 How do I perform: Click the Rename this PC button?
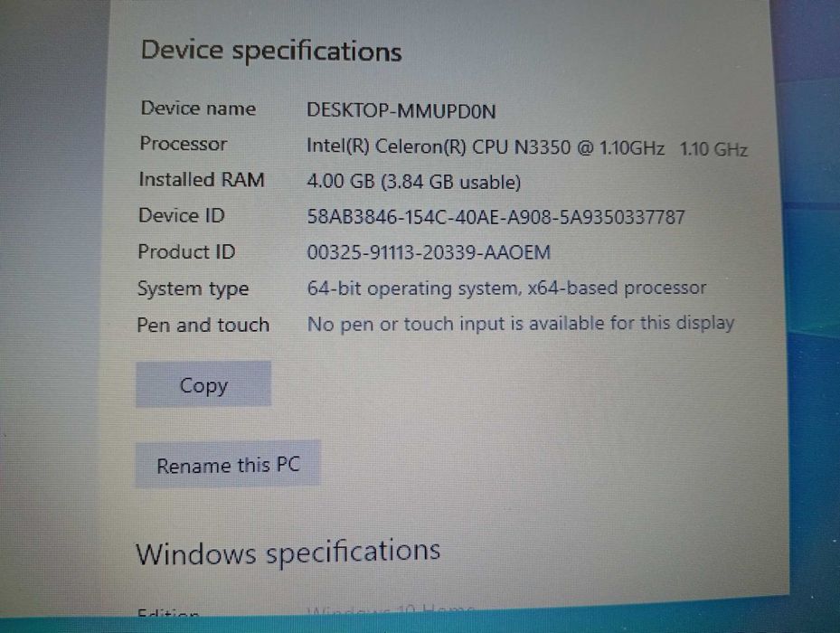pos(228,464)
